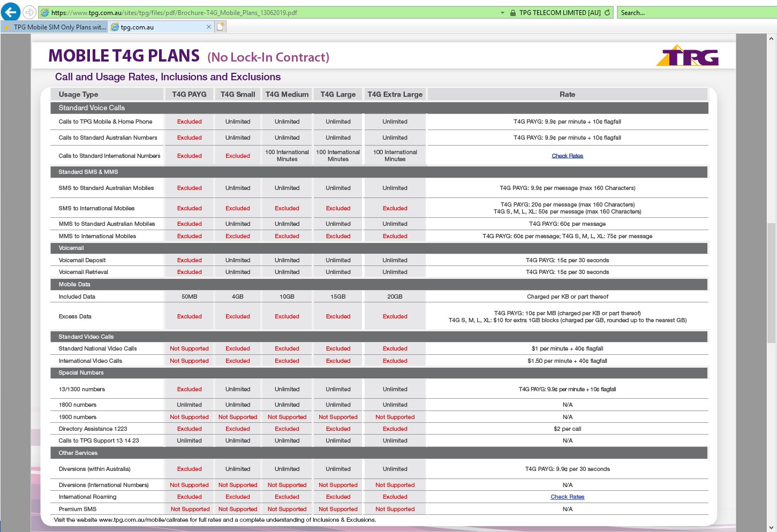Click the TPG logo in the brochure header
Screen dimensions: 777x532
[x=688, y=56]
